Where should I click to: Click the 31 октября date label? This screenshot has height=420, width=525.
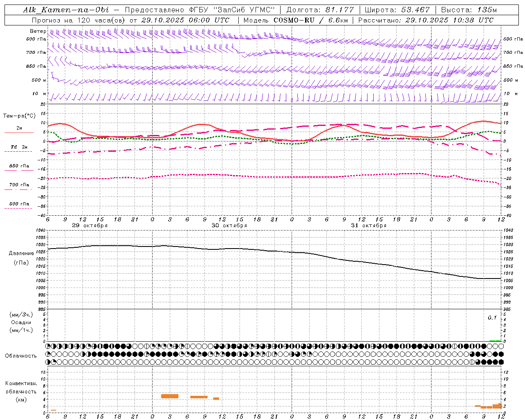click(369, 226)
